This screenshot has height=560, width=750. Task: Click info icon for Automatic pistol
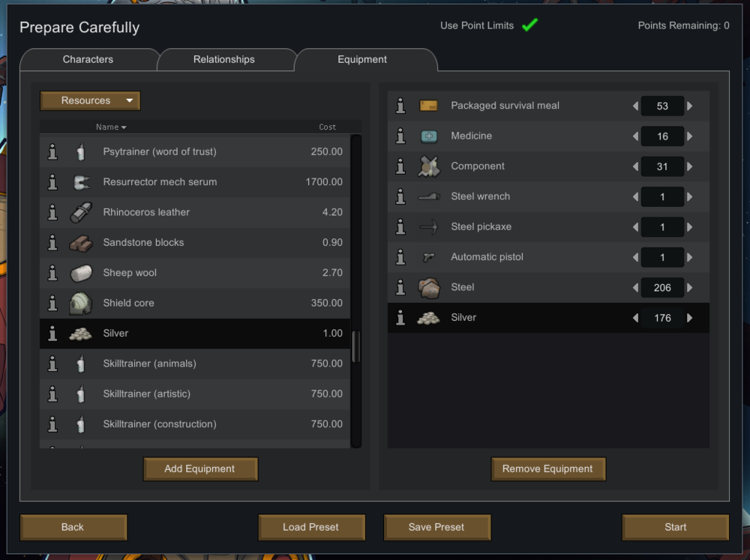pos(401,257)
